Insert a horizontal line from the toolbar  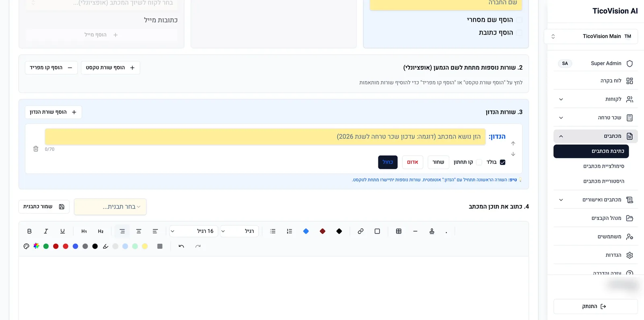(x=415, y=231)
